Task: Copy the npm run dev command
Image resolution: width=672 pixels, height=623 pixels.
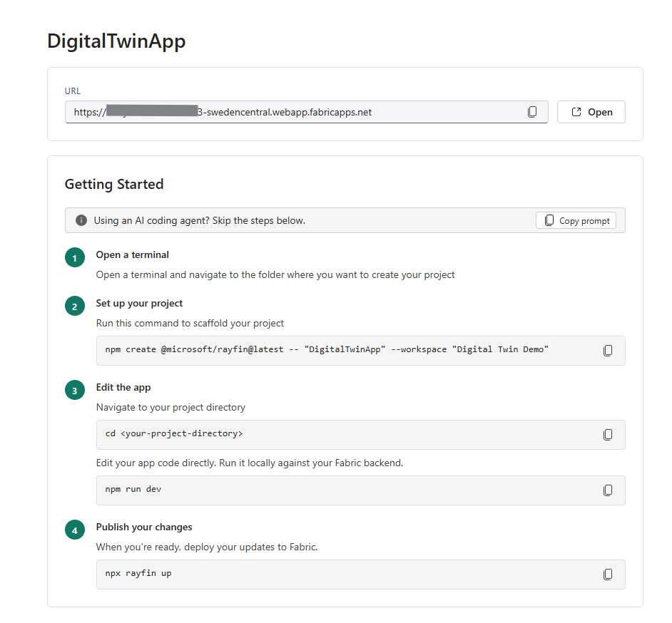Action: pos(607,490)
